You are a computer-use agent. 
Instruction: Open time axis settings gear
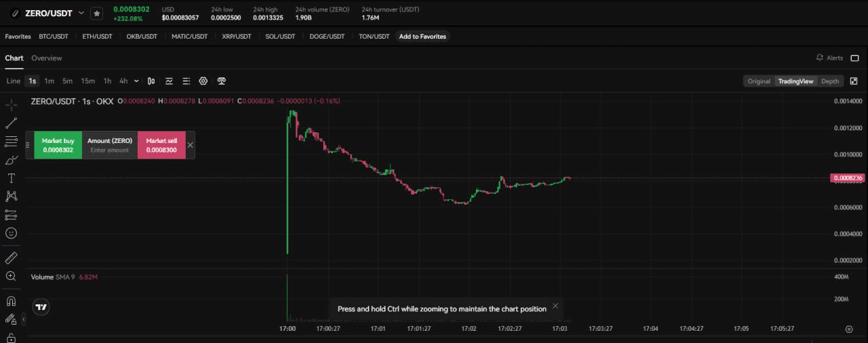tap(849, 329)
